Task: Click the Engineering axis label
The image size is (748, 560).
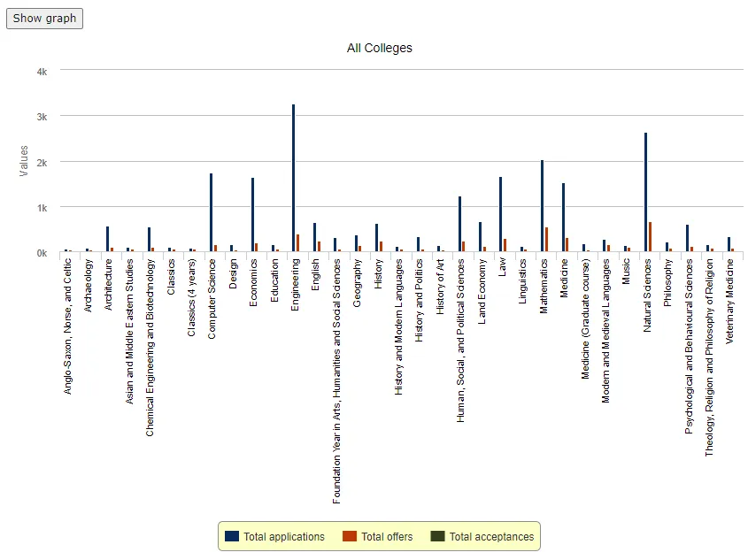Action: click(x=295, y=285)
